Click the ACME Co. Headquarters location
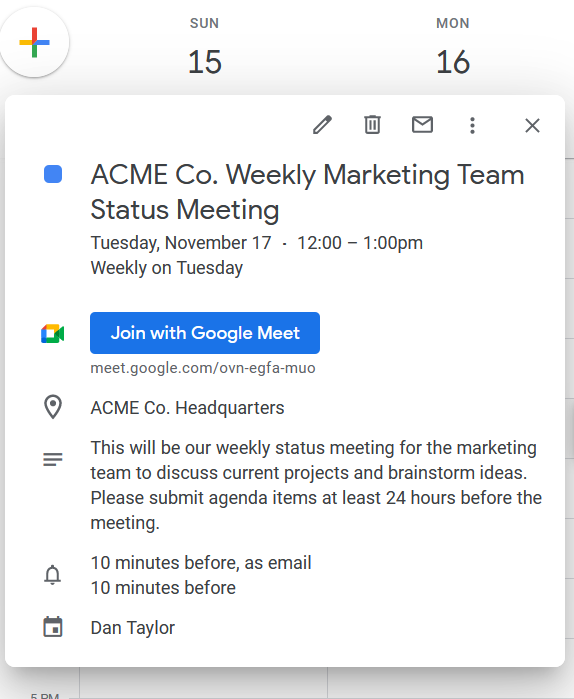 pos(187,408)
